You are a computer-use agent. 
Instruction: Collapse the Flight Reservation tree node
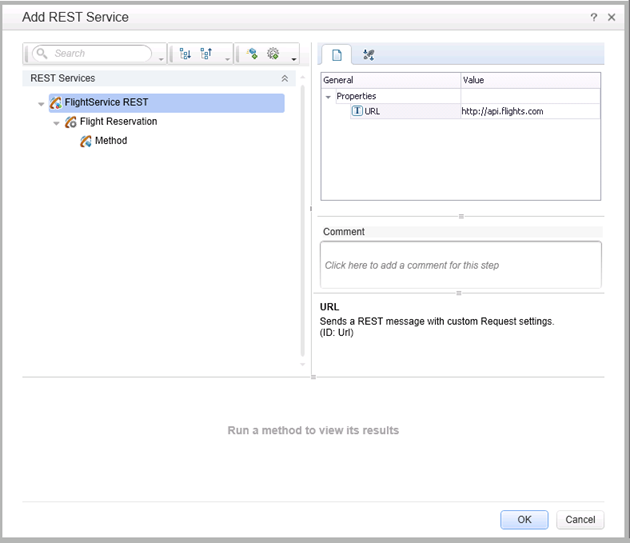coord(57,122)
